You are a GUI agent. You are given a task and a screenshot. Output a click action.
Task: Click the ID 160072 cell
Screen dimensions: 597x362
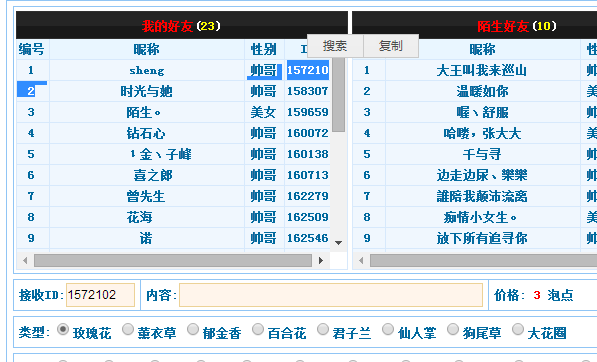point(308,133)
